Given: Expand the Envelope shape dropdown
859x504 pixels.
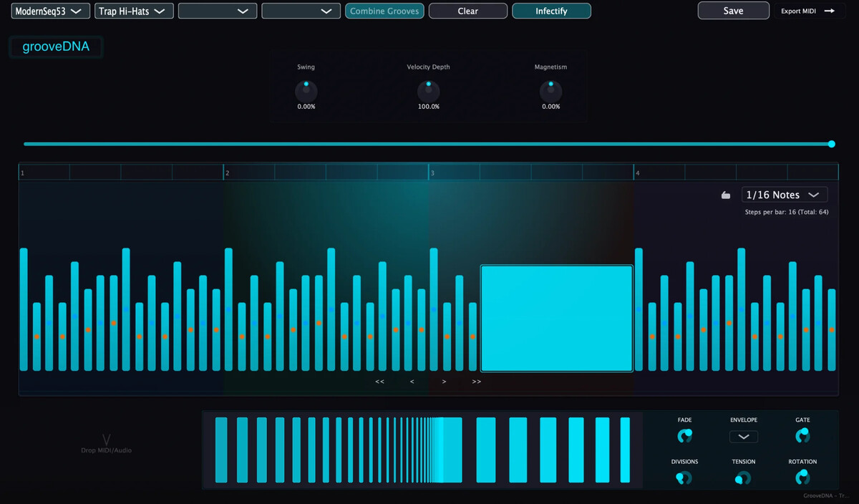Looking at the screenshot, I should (743, 436).
